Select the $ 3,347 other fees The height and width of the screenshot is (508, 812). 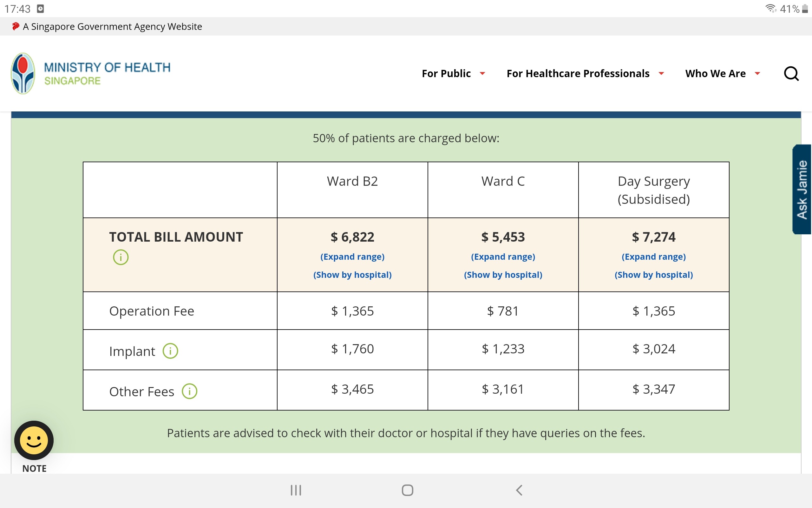pyautogui.click(x=654, y=389)
